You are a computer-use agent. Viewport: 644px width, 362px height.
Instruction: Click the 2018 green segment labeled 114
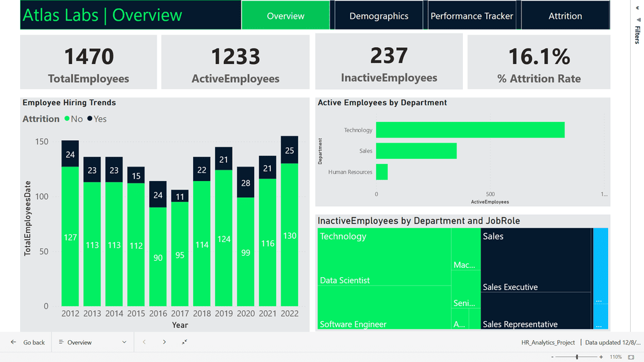(x=202, y=244)
